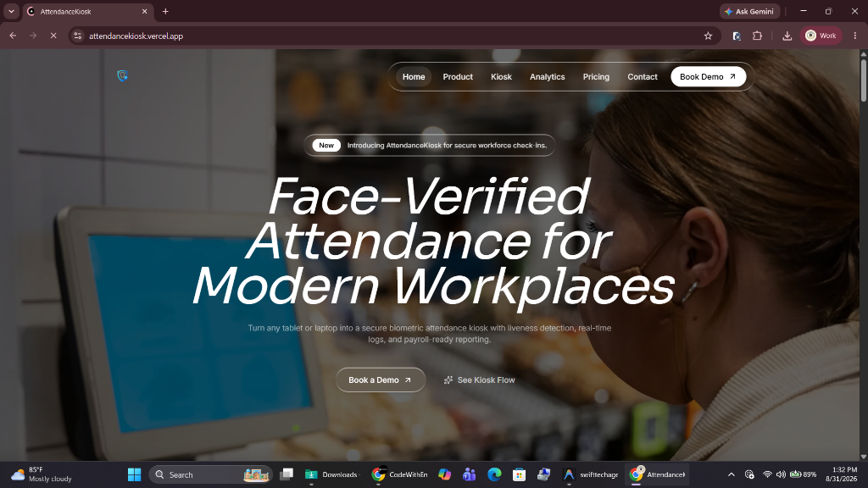
Task: Go to the Contact section
Action: [643, 77]
